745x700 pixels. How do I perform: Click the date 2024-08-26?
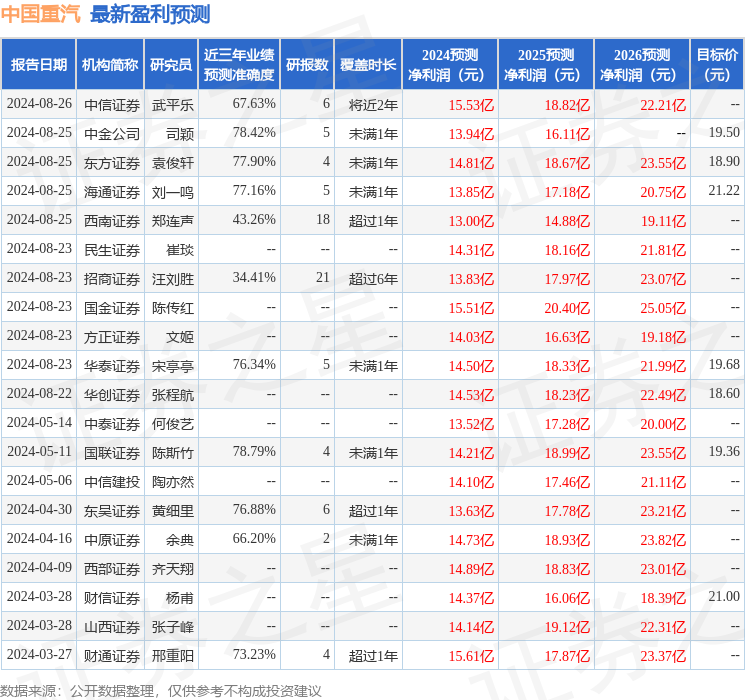[39, 103]
